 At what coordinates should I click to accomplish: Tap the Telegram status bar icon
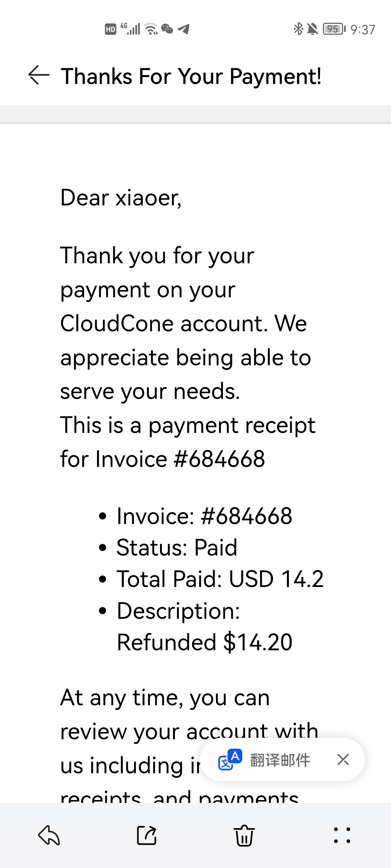click(x=184, y=29)
